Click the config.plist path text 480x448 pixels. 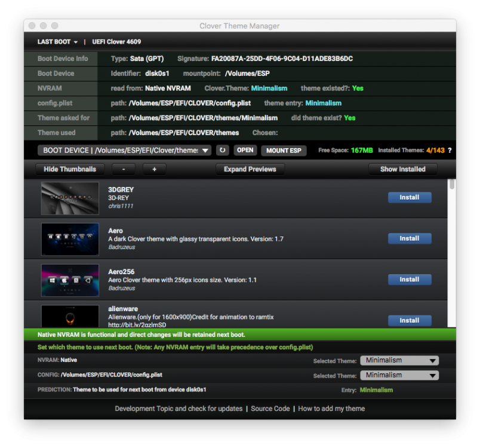click(190, 103)
